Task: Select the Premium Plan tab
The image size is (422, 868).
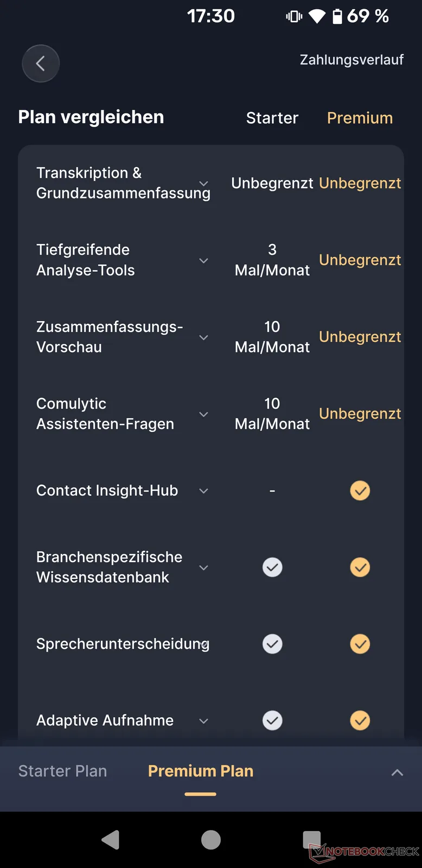Action: [x=201, y=771]
